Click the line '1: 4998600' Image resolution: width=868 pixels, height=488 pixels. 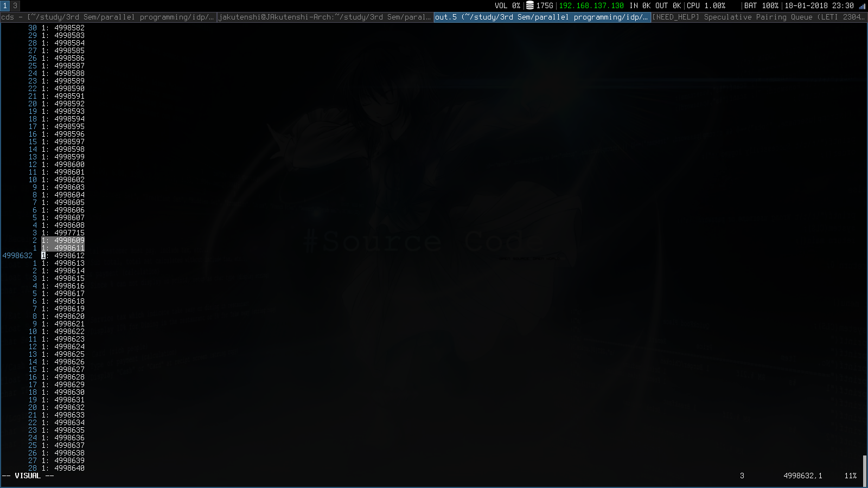pos(63,164)
